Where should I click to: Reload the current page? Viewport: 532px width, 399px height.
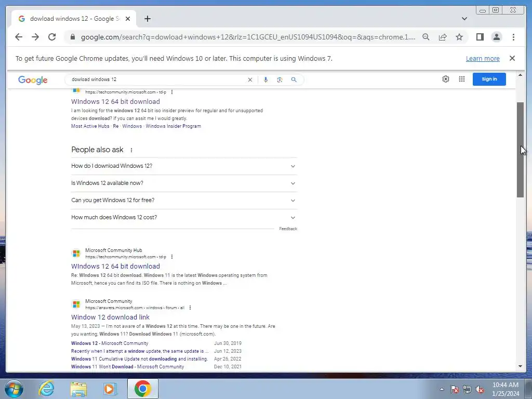(52, 37)
